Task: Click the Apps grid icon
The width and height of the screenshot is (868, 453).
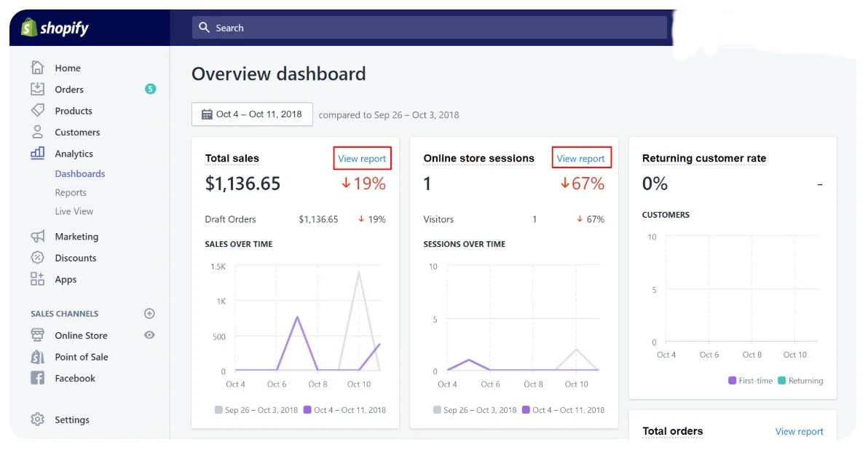Action: [38, 279]
